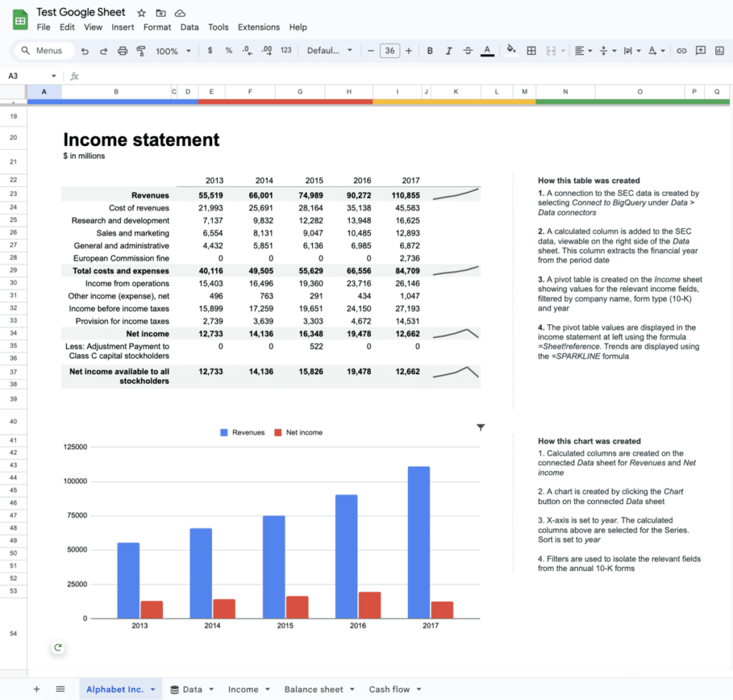Pick a text color from the A swatch
Screen dimensions: 733x700
487,51
